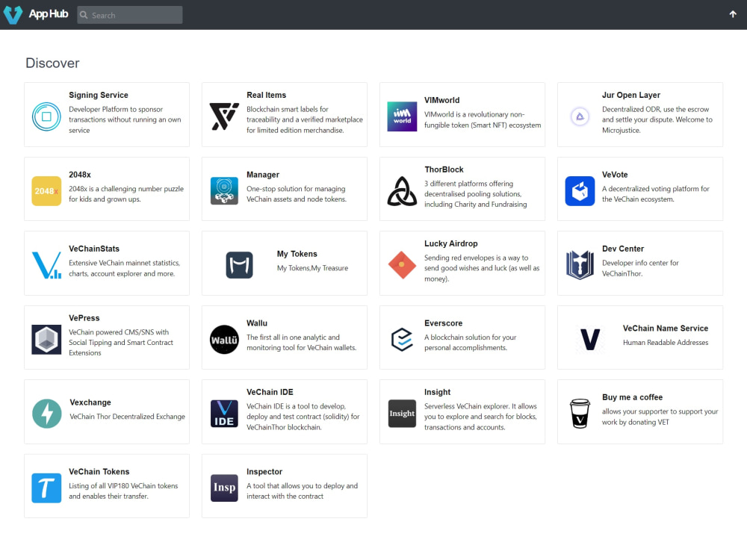747x560 pixels.
Task: Click the Signing Service title
Action: [98, 95]
